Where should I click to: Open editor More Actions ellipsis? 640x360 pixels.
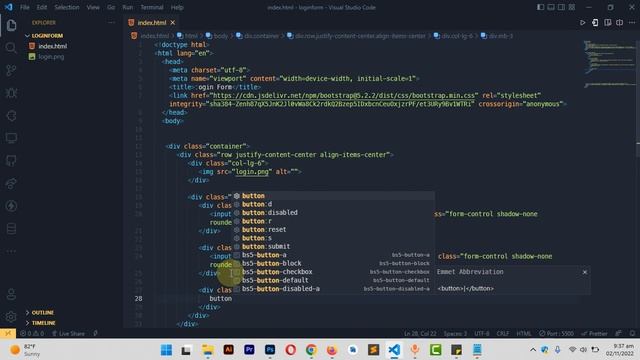coord(632,23)
